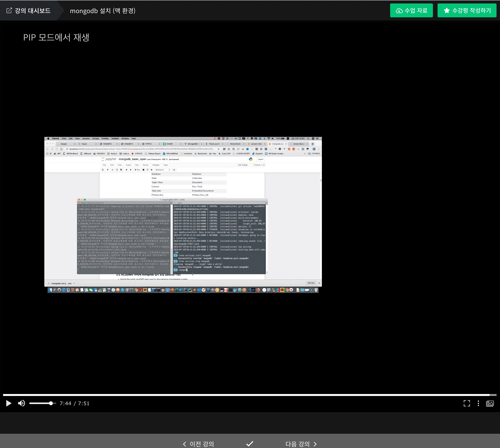Open the three-dot more options menu
Image resolution: width=500 pixels, height=448 pixels.
pos(478,403)
